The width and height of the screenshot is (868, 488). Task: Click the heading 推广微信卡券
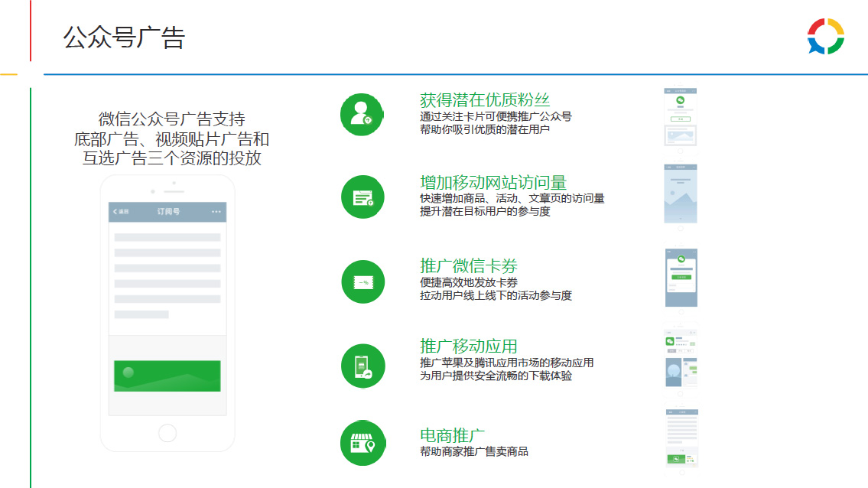tap(468, 266)
